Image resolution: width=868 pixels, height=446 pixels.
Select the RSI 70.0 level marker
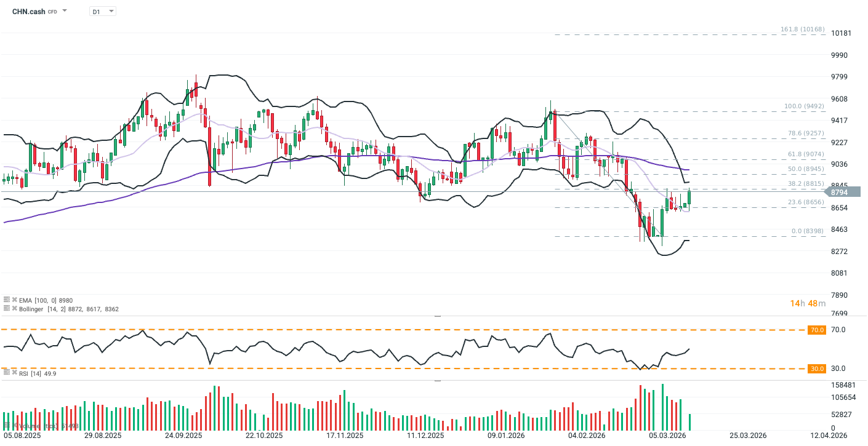coord(817,330)
